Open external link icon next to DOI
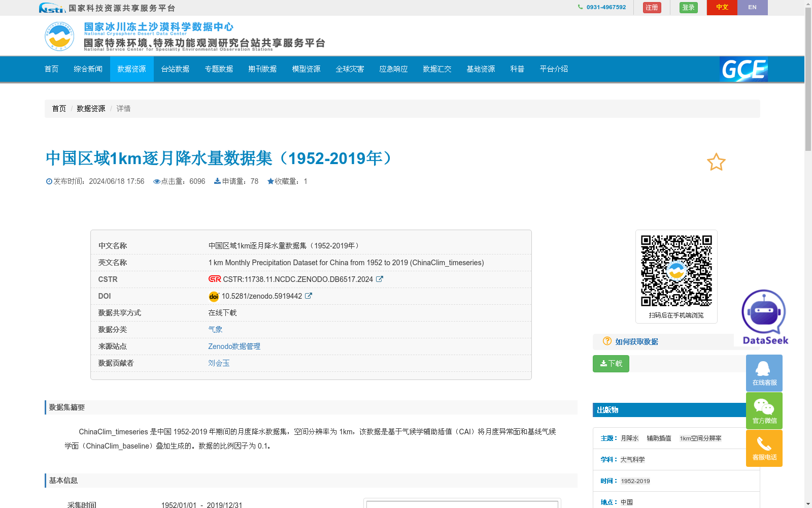The width and height of the screenshot is (812, 508). [308, 296]
